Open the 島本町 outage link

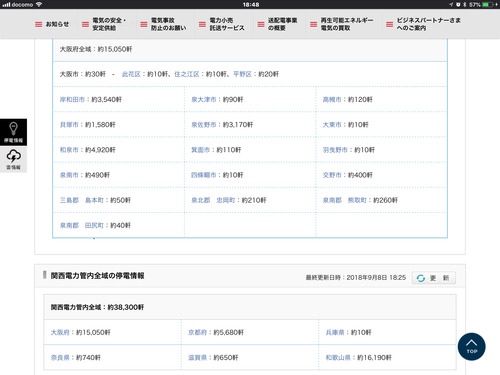point(94,200)
